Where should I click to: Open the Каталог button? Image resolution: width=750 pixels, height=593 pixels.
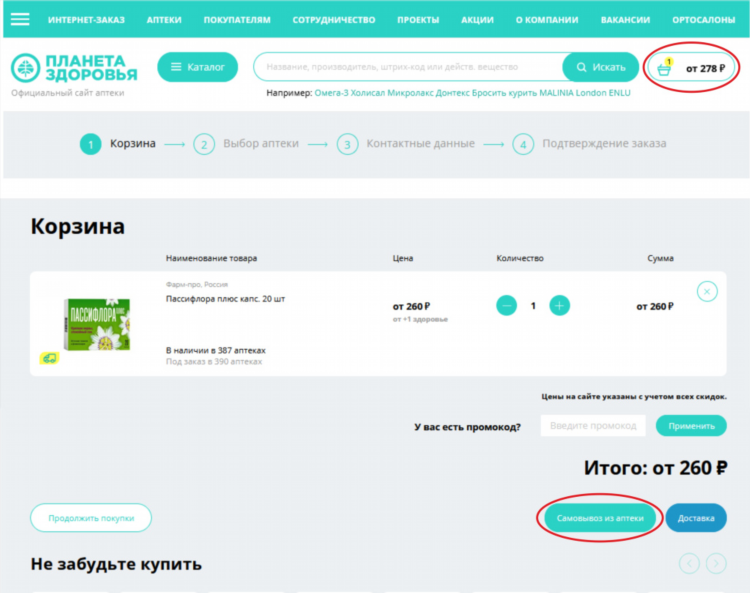tap(198, 67)
